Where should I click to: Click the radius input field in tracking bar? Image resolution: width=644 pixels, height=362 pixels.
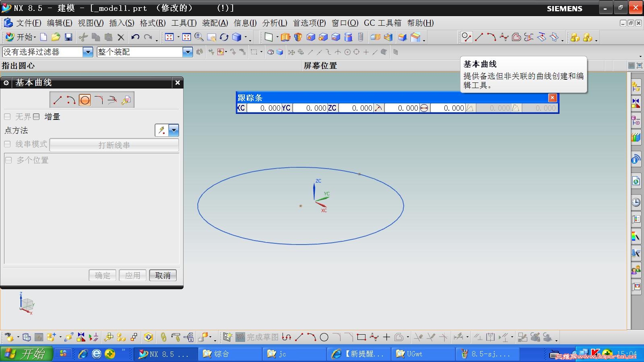401,108
